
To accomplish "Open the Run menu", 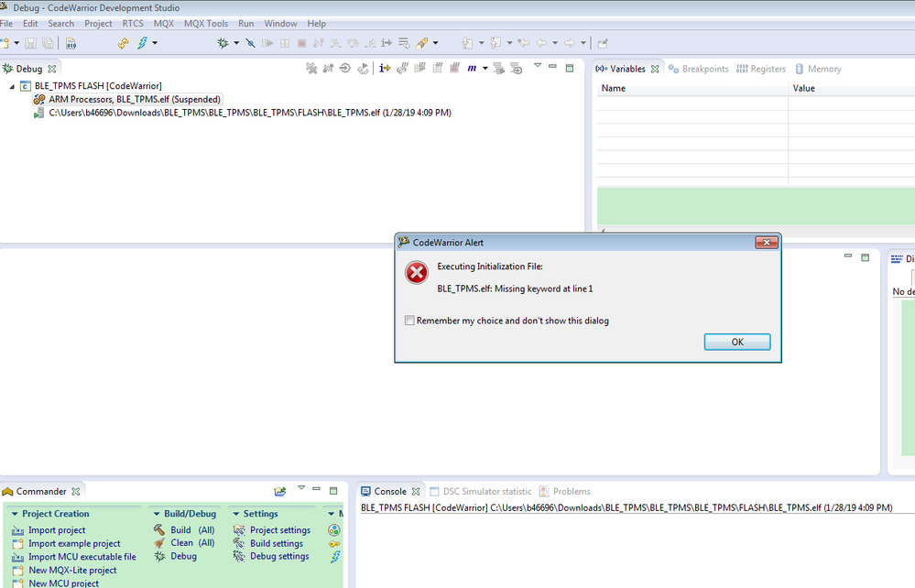I will 246,23.
